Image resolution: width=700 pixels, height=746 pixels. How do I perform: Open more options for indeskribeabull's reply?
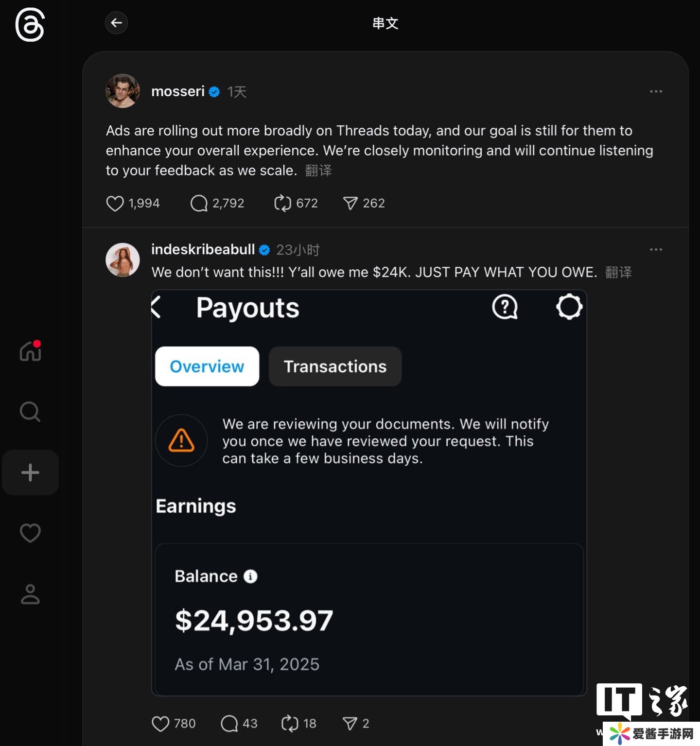(x=656, y=249)
